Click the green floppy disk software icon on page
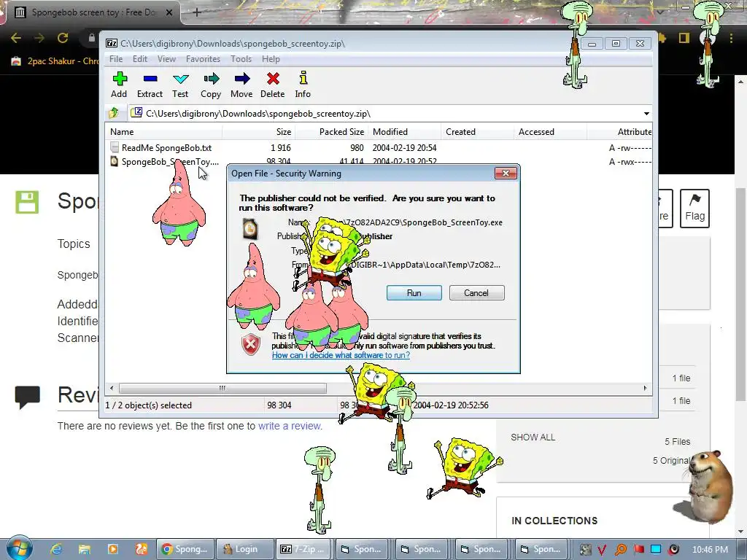Image resolution: width=747 pixels, height=560 pixels. [27, 202]
